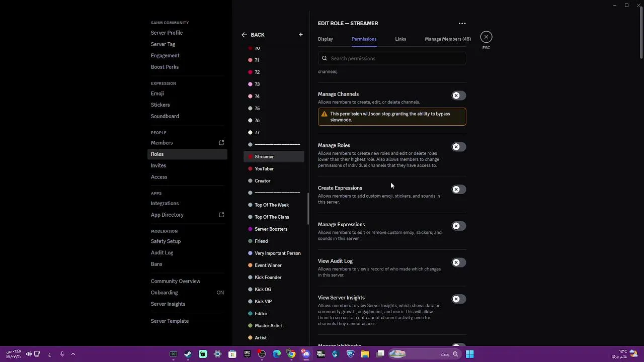Click the Windows Start button
This screenshot has width=644, height=362.
point(469,354)
